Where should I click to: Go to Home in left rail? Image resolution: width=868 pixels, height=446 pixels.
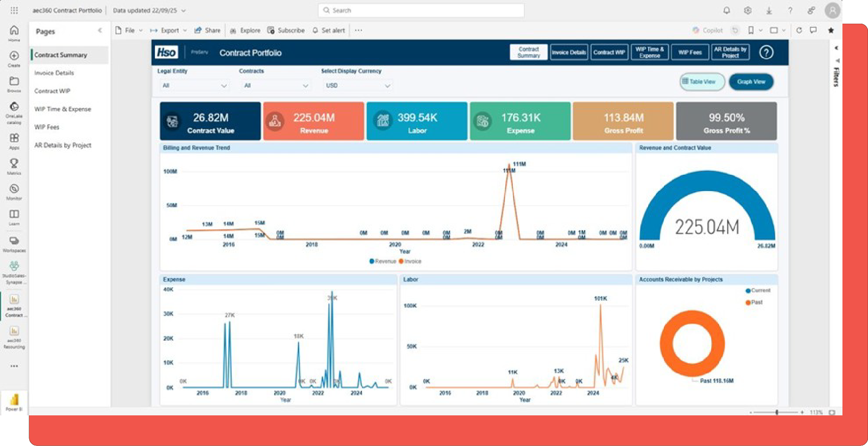[x=14, y=33]
